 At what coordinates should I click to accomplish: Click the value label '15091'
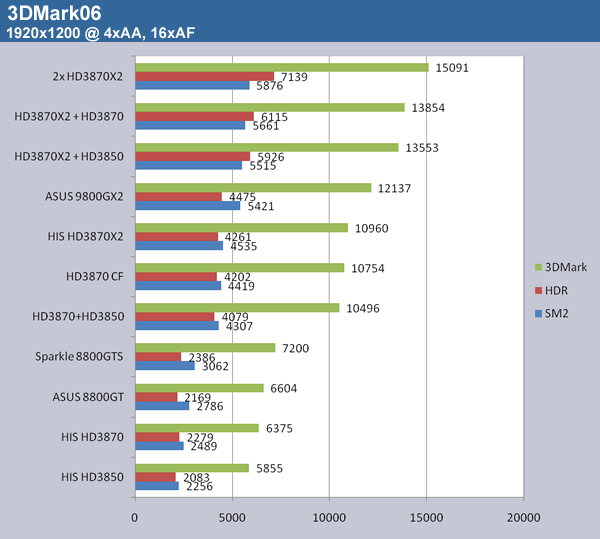pos(452,68)
